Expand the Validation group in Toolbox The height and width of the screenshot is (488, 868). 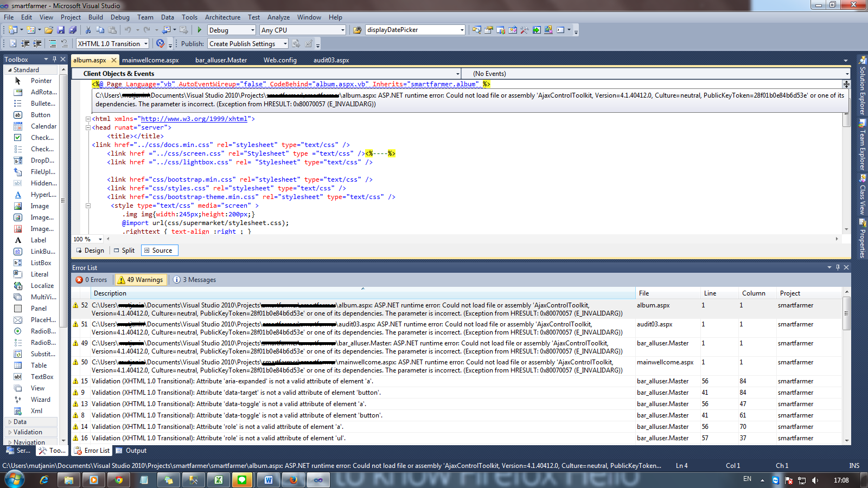31,432
